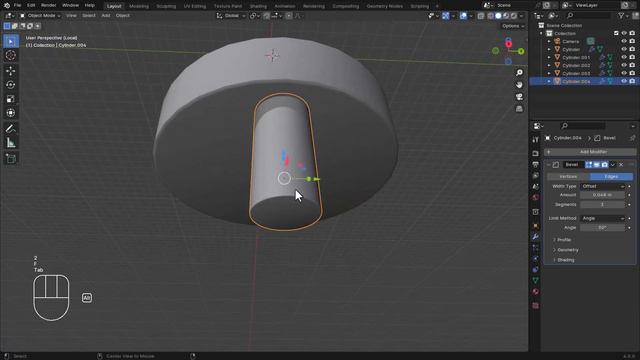Viewport: 640px width, 360px height.
Task: Open the Render properties tab icon
Action: click(x=536, y=153)
